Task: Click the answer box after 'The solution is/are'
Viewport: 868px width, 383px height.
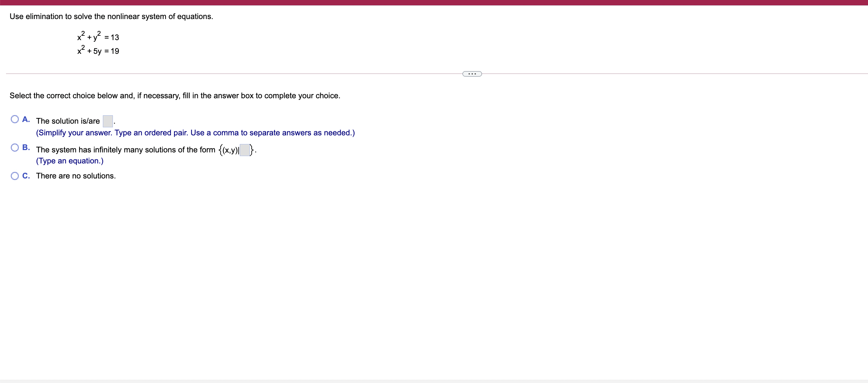Action: coord(108,121)
